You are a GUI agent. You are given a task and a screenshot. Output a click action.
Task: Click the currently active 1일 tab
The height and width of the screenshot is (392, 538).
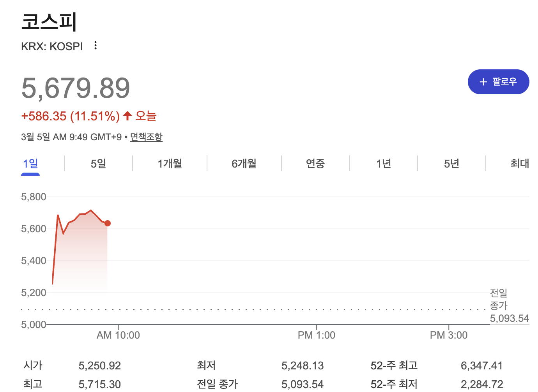coord(30,164)
